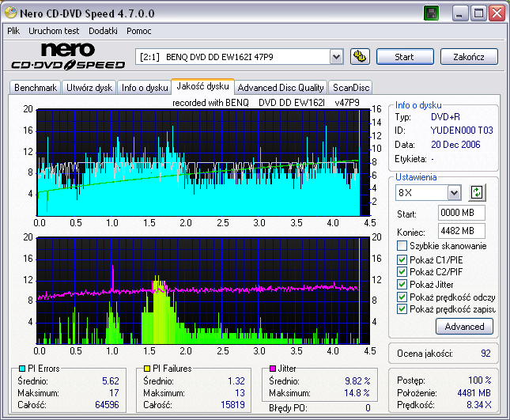Click the speed value 8.34 X
This screenshot has height=420, width=510.
479,405
